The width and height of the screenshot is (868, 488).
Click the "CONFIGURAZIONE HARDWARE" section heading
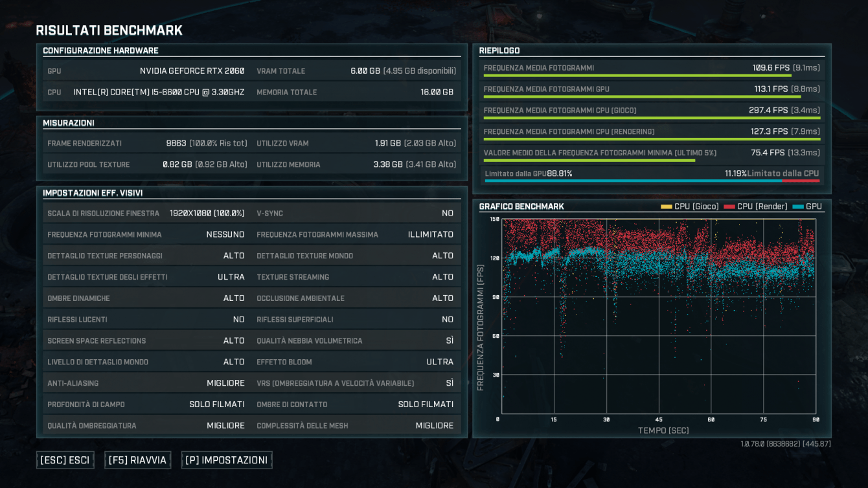pos(100,51)
